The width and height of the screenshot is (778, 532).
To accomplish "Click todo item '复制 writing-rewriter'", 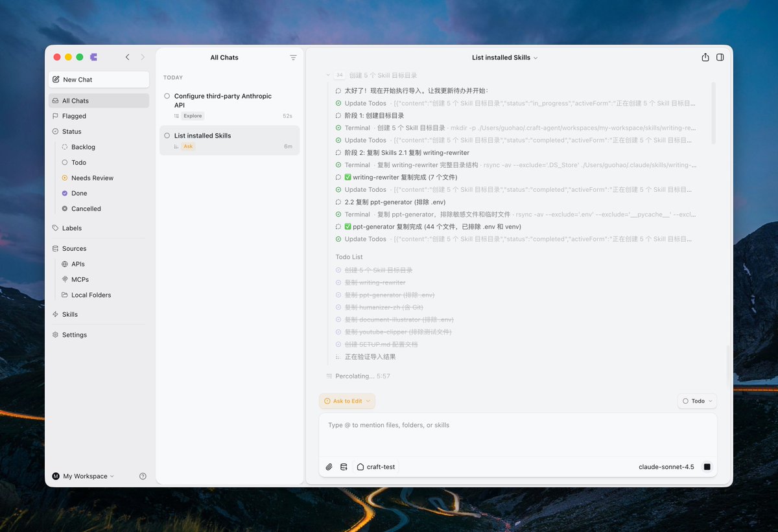I will (375, 283).
